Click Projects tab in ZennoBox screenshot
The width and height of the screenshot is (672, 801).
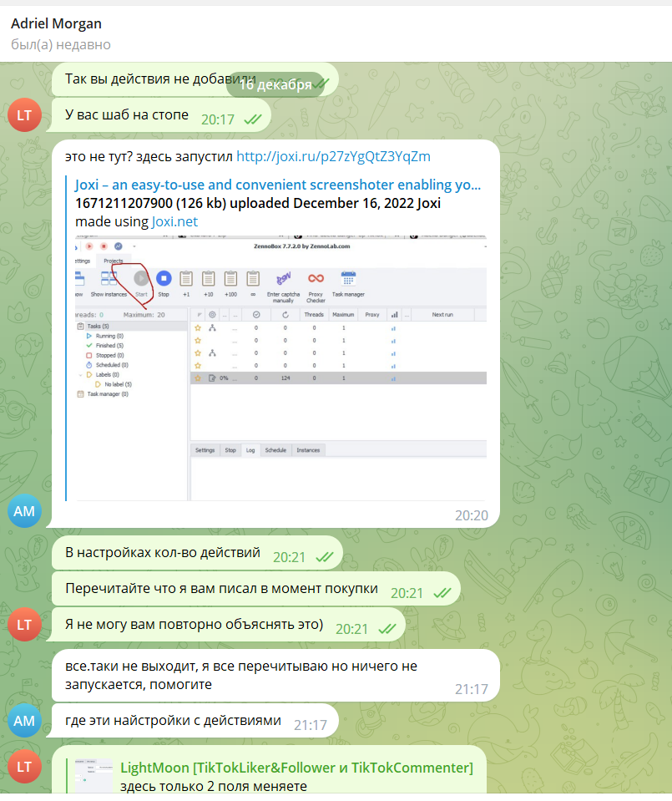[114, 261]
